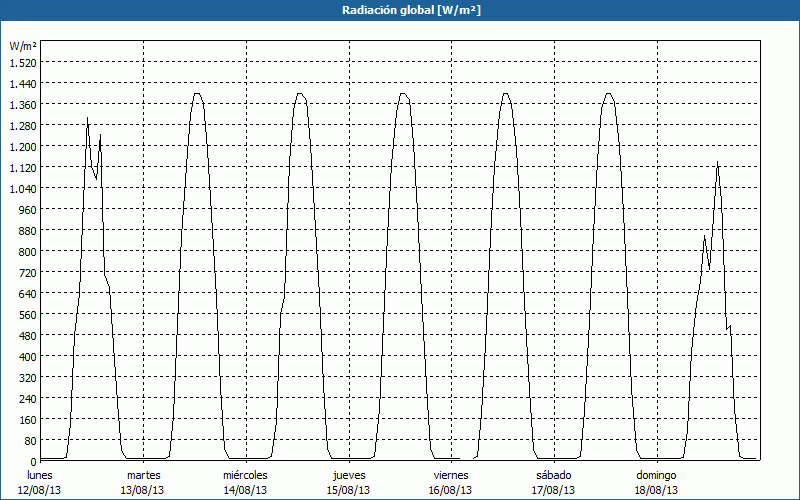Select the viernes 16/08/13 date label
The height and width of the screenshot is (500, 800).
point(451,482)
